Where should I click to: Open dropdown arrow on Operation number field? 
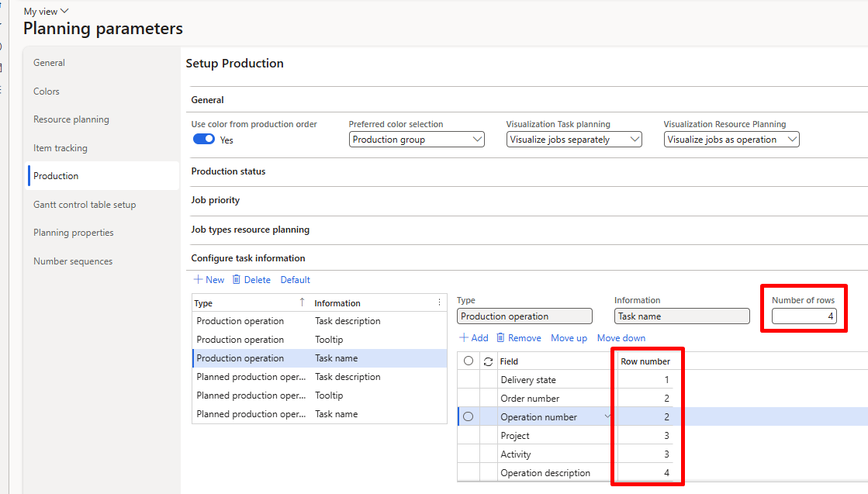[x=607, y=416]
